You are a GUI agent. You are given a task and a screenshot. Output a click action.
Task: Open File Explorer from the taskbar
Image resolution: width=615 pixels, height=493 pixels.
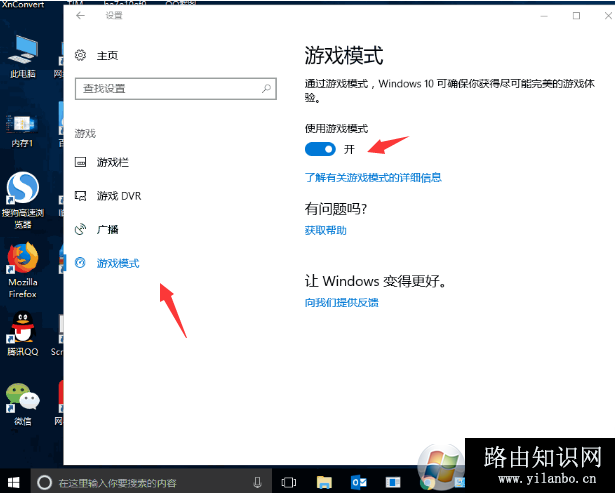324,482
